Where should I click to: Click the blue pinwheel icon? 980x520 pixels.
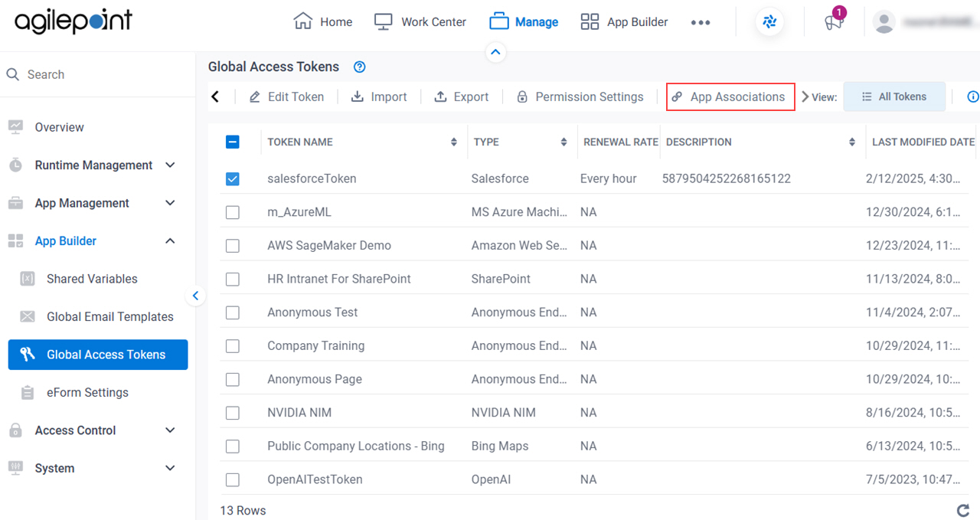click(x=770, y=22)
